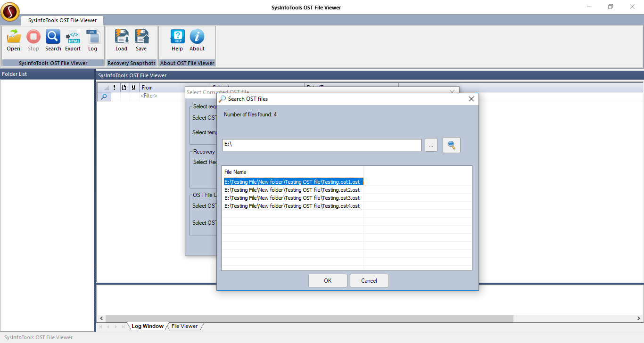
Task: Switch to the Log Window tab
Action: [x=148, y=326]
